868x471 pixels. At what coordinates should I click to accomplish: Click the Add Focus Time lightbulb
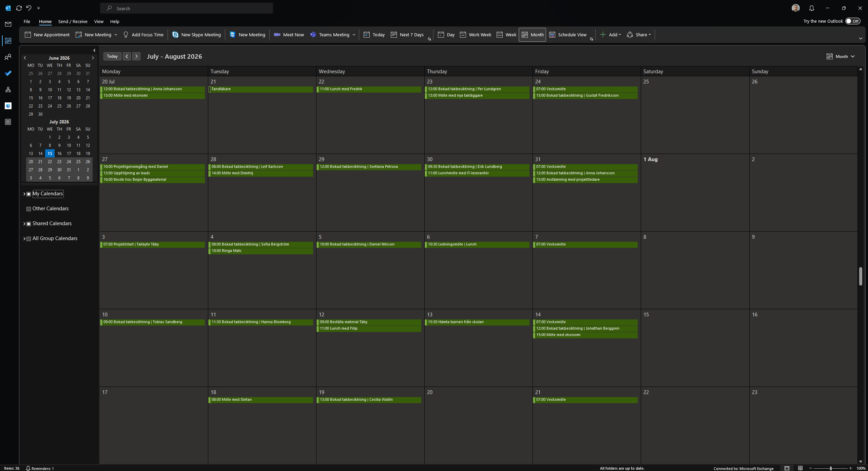(x=126, y=35)
